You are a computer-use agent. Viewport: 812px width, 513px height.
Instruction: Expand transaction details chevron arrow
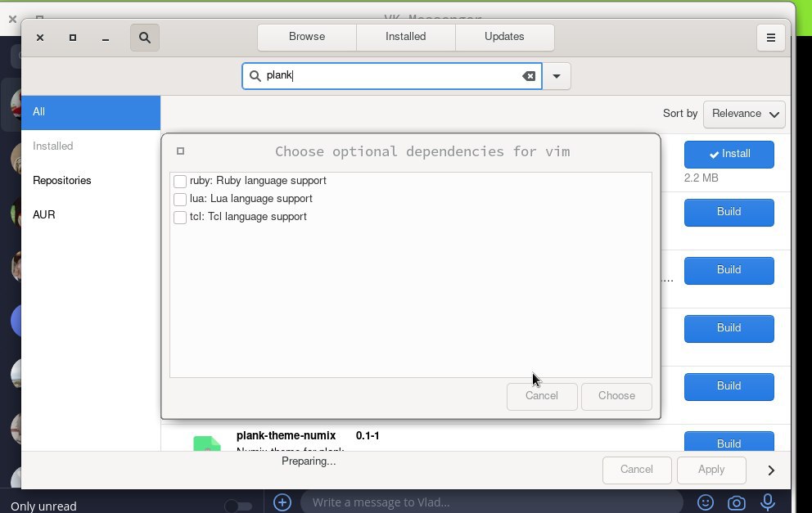point(771,470)
